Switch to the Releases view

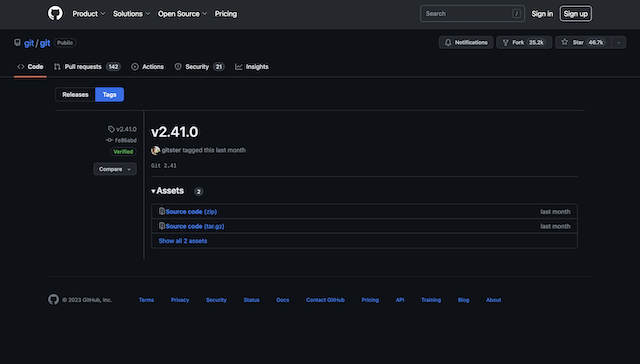(75, 94)
